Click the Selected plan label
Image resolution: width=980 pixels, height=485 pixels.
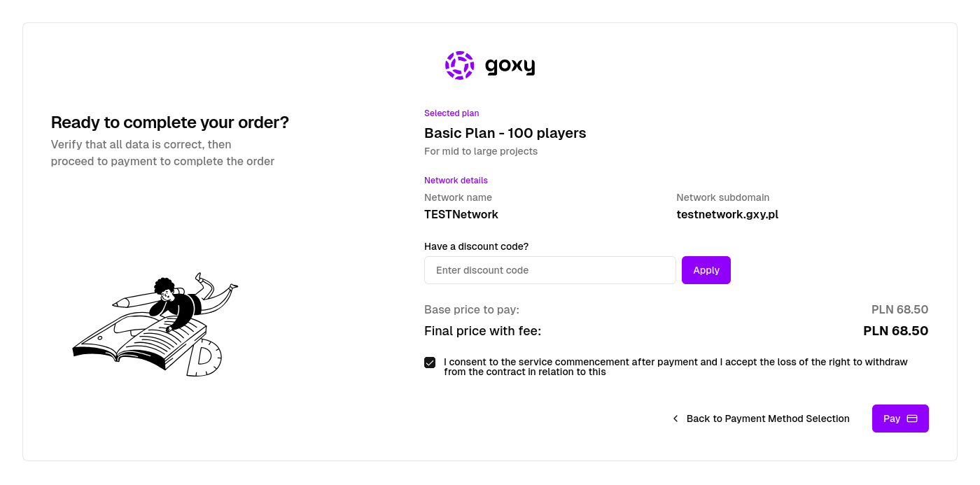(451, 113)
